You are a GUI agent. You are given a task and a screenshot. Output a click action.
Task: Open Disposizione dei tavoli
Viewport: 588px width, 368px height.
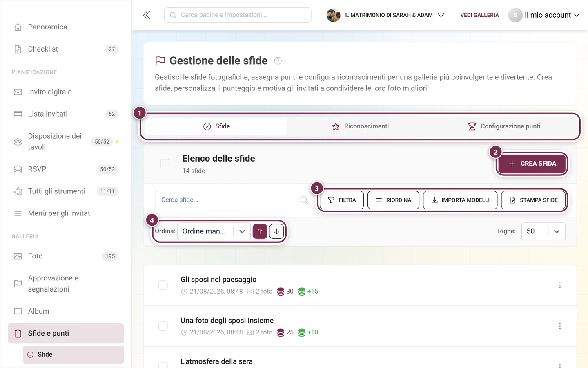66,141
